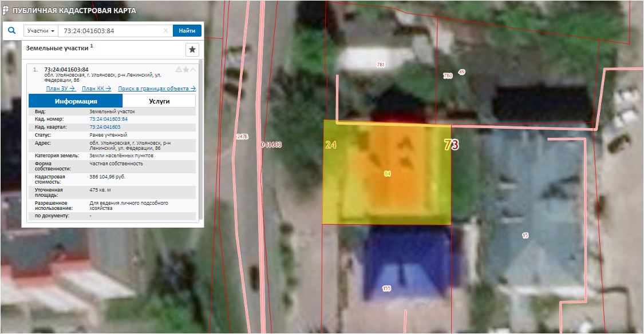Click Поиск в границах объекта link
This screenshot has width=644, height=334.
tap(157, 89)
